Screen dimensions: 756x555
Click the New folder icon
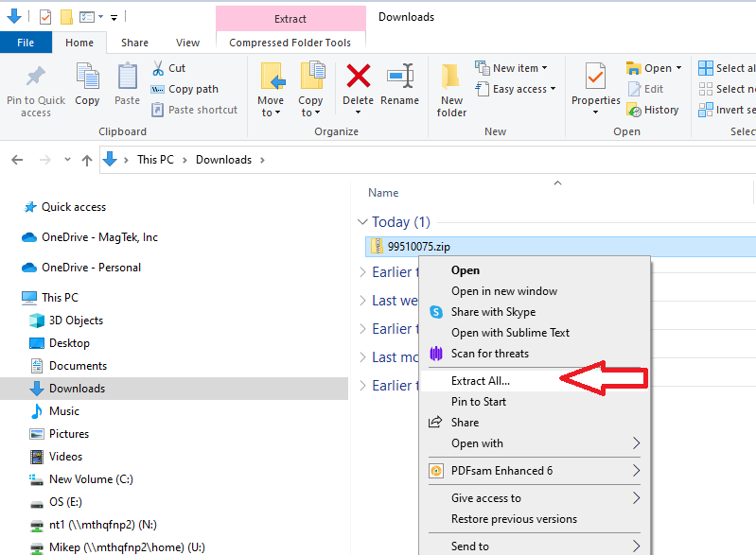450,77
